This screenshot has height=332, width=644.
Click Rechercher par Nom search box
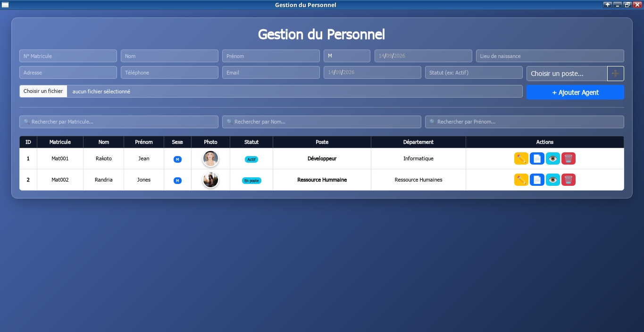(322, 122)
